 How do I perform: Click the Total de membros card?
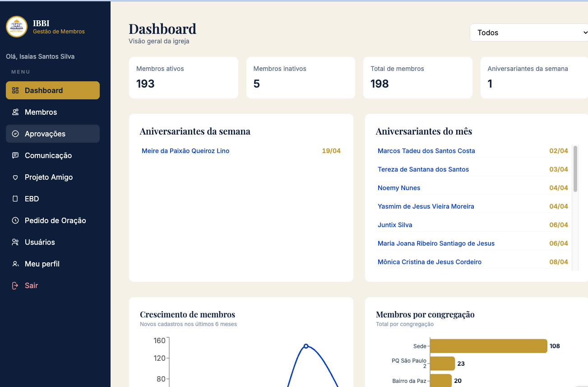(418, 78)
